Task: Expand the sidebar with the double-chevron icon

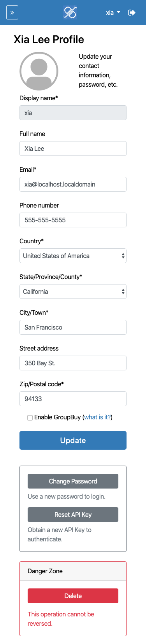Action: (12, 12)
